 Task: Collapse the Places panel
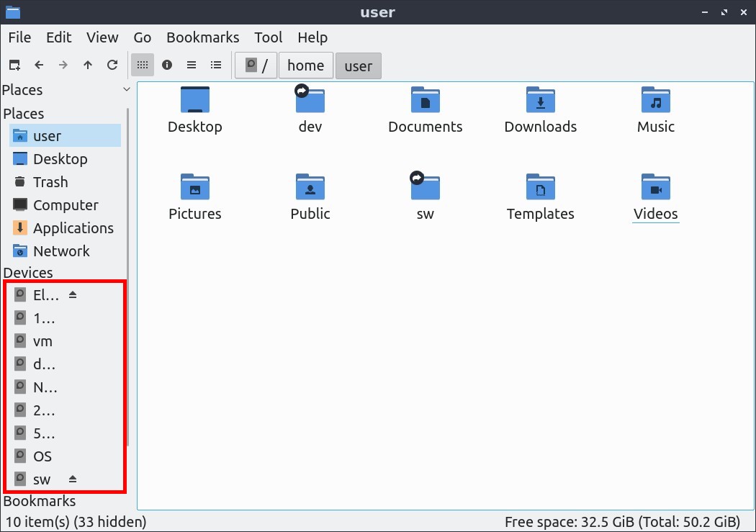127,89
